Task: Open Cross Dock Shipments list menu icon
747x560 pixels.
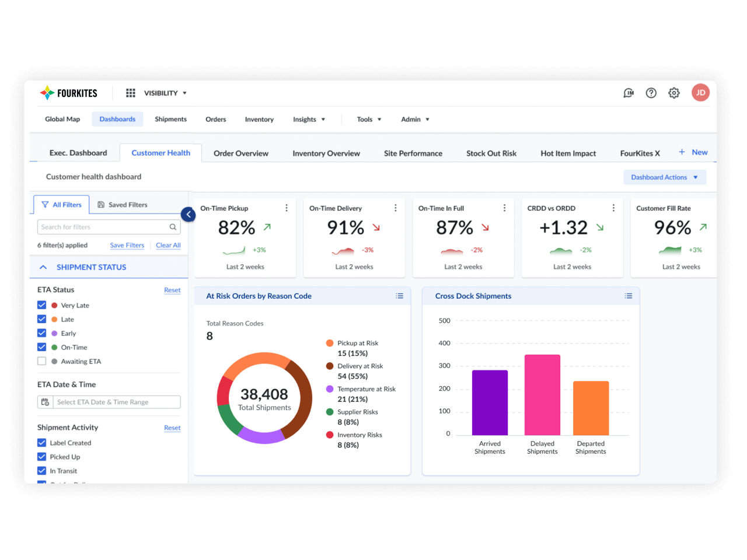Action: tap(629, 296)
